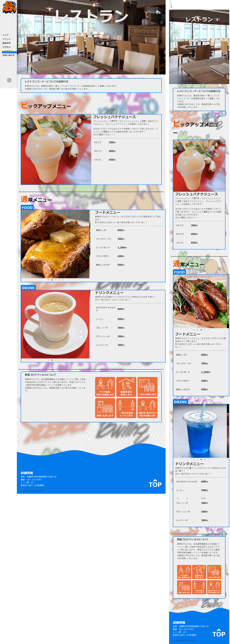Click the こまめに換気します icon in the wide layout

(147, 387)
